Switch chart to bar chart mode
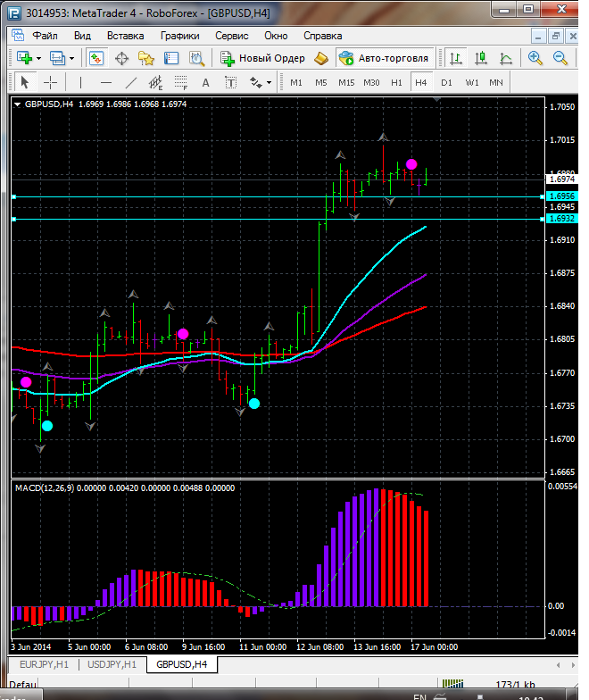The width and height of the screenshot is (589, 700). [x=456, y=58]
